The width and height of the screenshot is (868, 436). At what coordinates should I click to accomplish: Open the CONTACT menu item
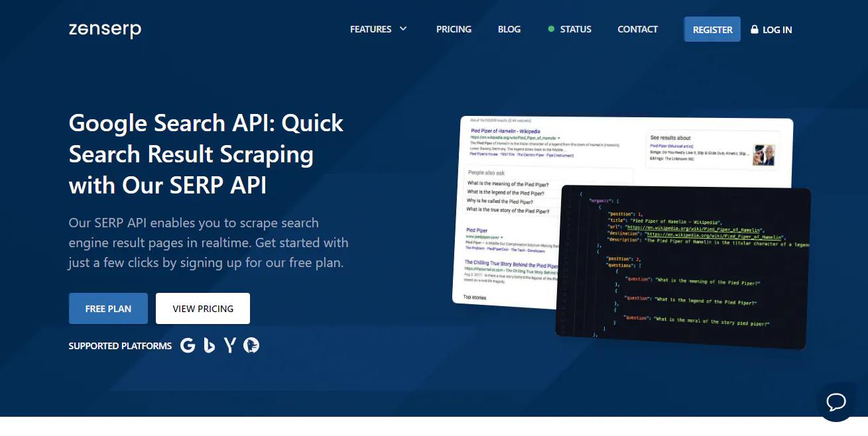(x=637, y=29)
